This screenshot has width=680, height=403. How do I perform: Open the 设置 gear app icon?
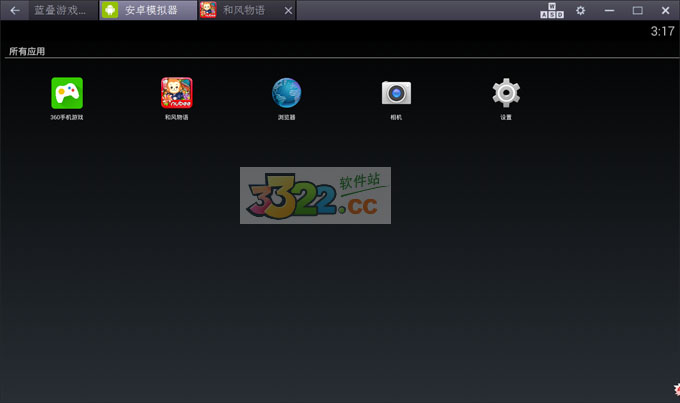[x=506, y=93]
